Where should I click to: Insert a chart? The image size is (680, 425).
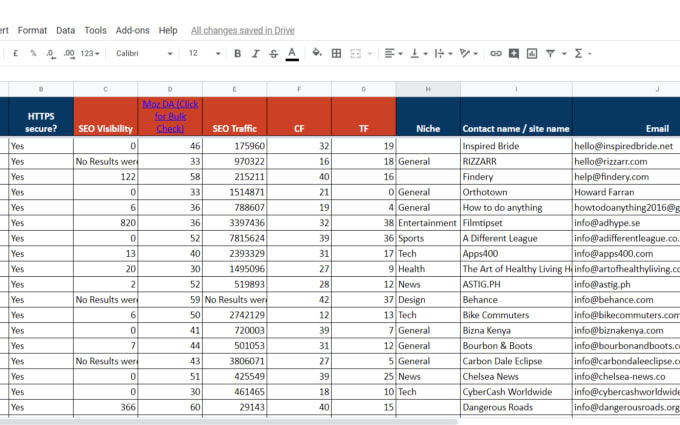532,53
